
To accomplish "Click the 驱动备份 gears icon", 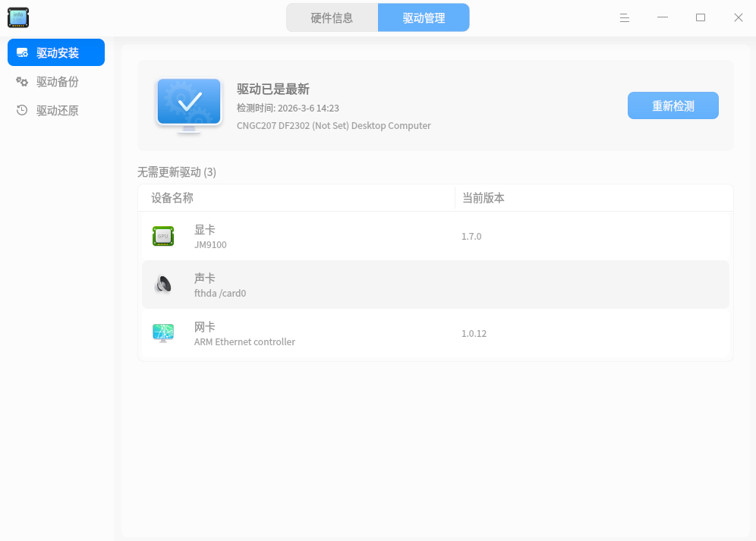I will click(22, 81).
